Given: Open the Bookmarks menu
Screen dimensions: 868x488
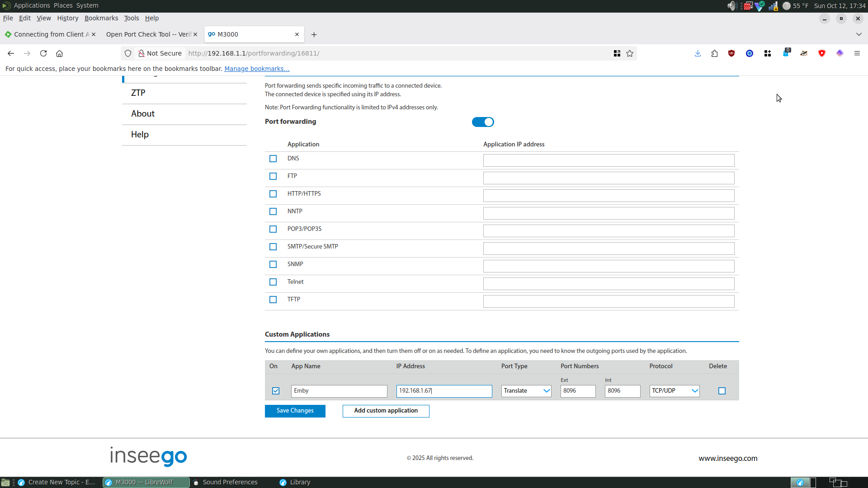Looking at the screenshot, I should click(101, 18).
